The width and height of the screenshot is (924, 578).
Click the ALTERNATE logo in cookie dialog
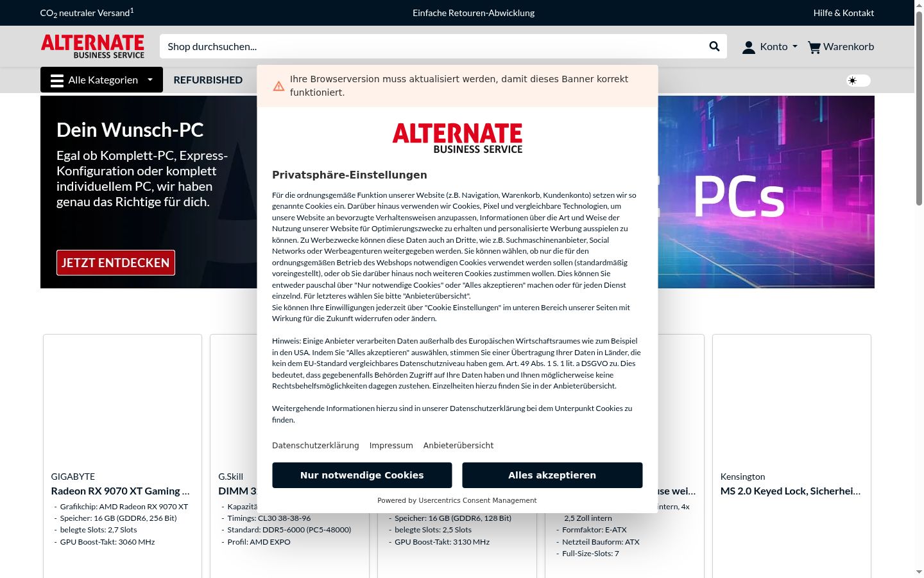[458, 138]
